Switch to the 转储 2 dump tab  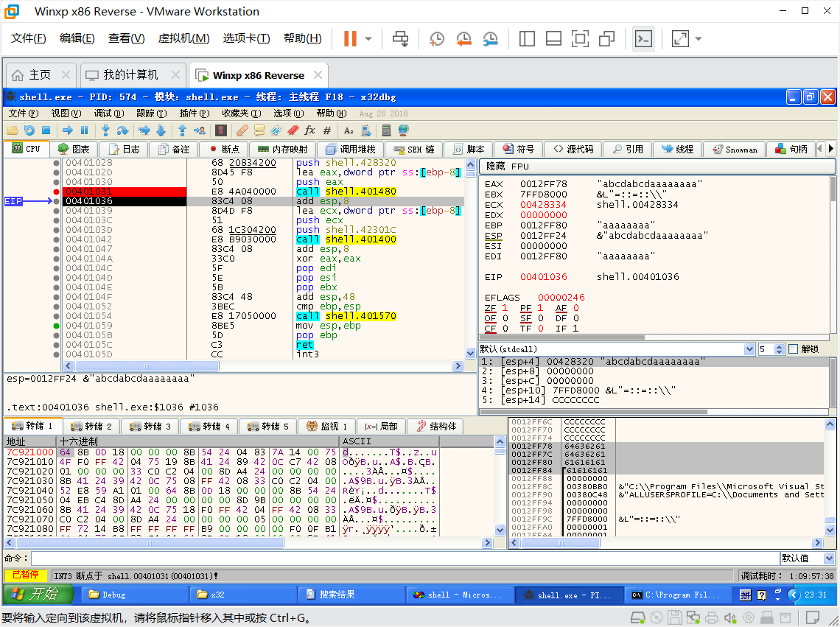pos(92,426)
